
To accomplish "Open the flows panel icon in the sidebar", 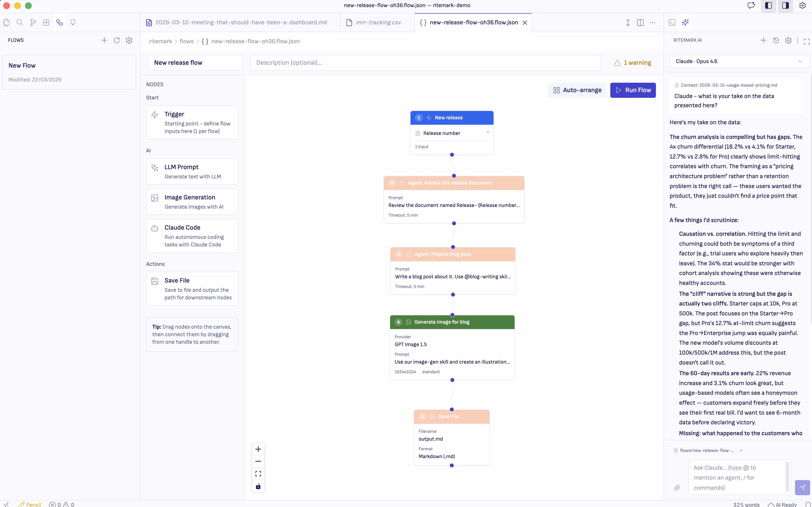I will (x=59, y=22).
